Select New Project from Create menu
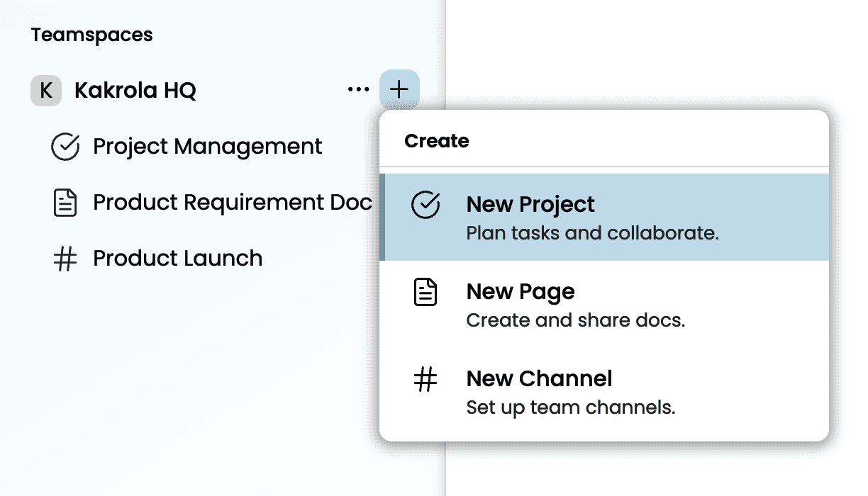868x496 pixels. pyautogui.click(x=530, y=205)
